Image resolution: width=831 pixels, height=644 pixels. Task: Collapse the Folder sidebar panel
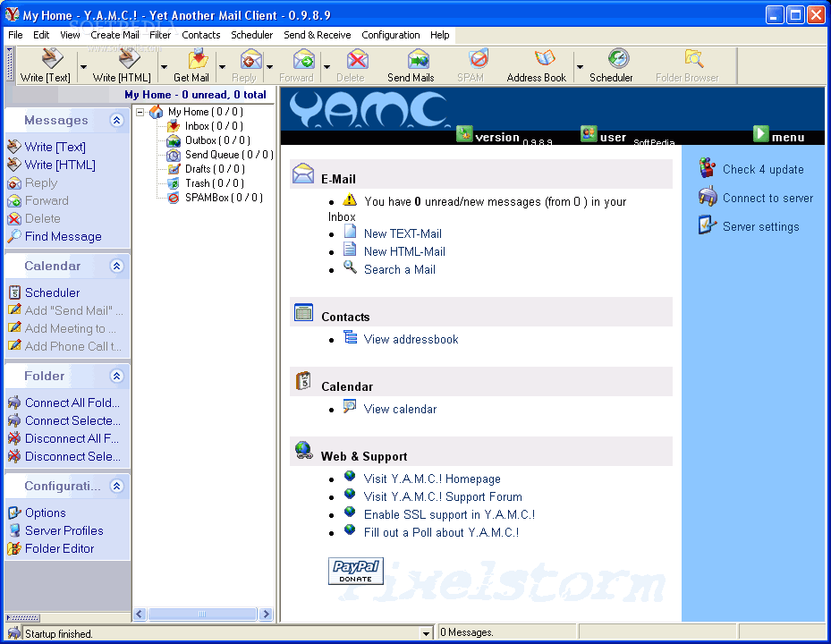click(117, 376)
